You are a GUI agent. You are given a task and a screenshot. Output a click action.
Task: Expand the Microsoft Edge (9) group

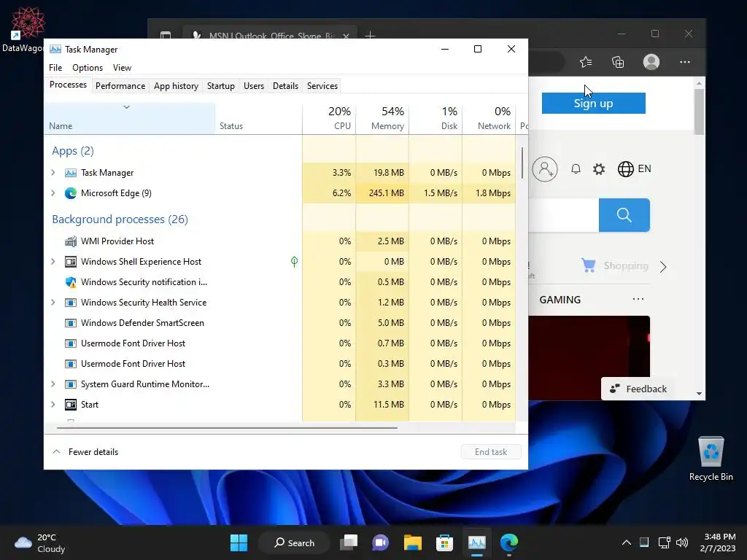(53, 192)
